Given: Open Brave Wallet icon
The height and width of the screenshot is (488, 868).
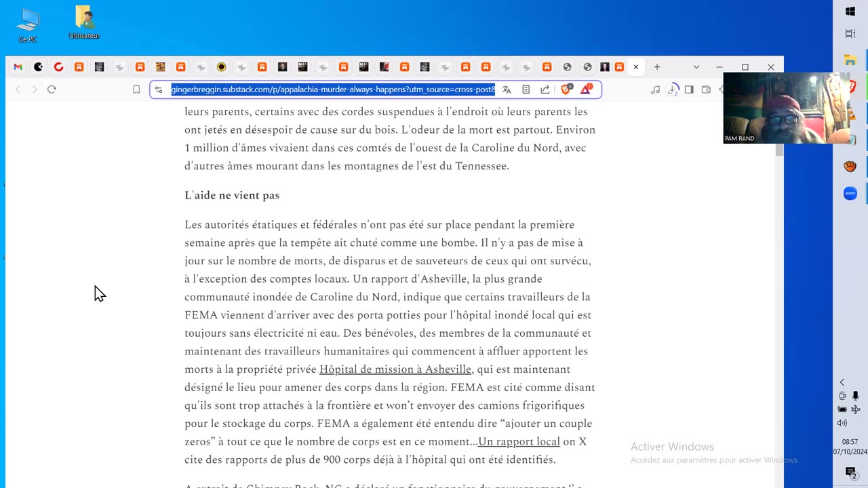Looking at the screenshot, I should tap(706, 89).
